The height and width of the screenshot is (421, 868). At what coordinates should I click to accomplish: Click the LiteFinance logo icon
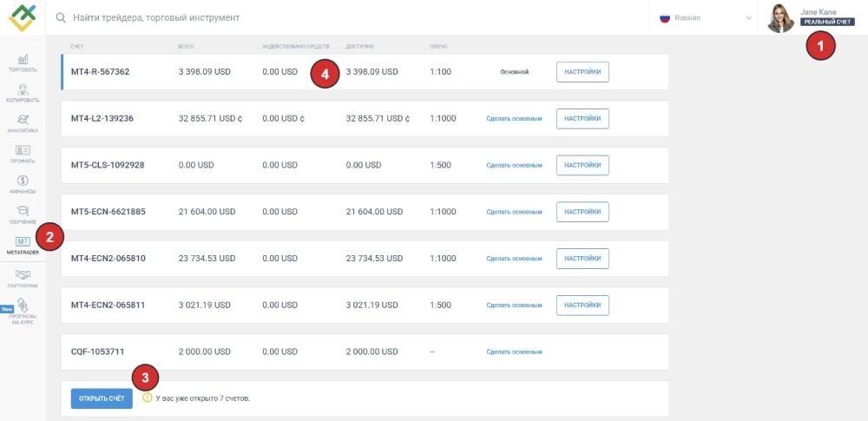coord(23,17)
